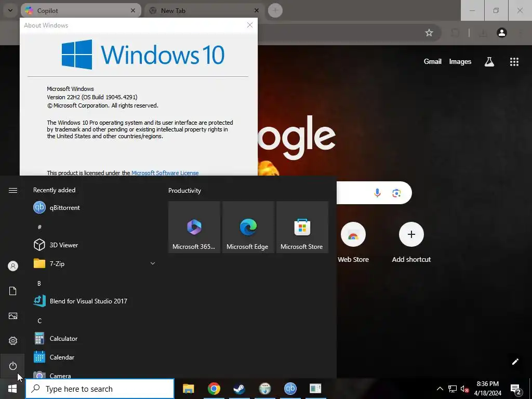Jump to the # letter header
532x399 pixels.
39,227
